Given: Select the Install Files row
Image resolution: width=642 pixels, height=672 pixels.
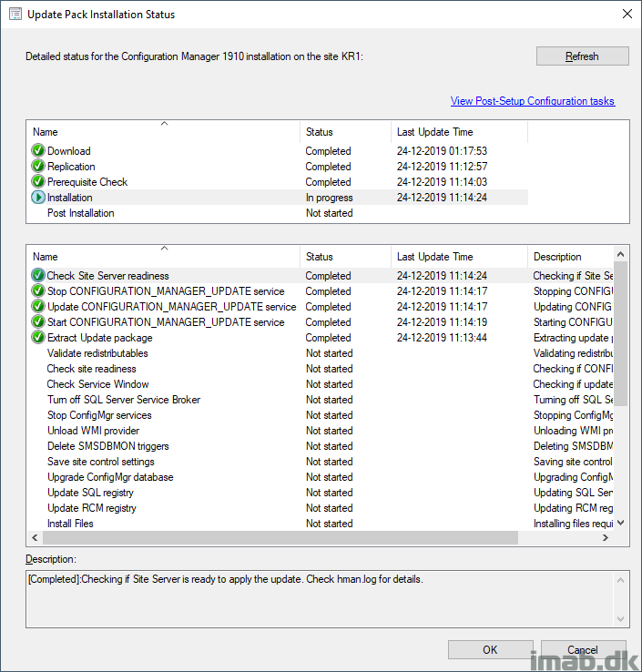Looking at the screenshot, I should (321, 524).
